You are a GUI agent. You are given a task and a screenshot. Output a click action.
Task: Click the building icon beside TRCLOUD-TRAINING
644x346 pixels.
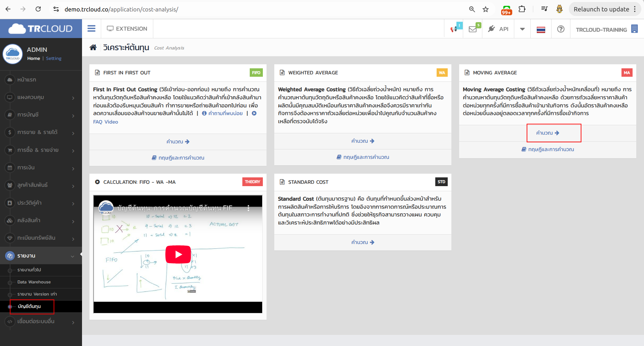click(x=634, y=29)
